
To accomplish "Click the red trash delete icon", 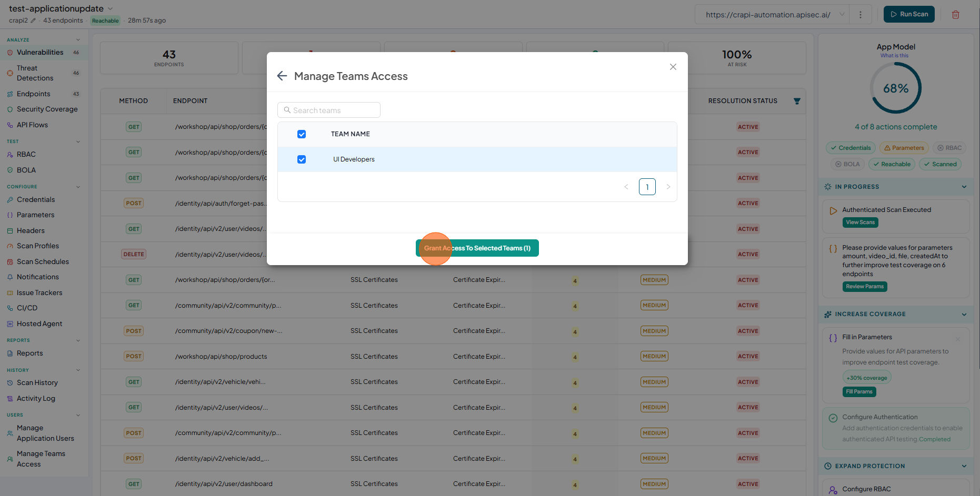I will pos(955,15).
